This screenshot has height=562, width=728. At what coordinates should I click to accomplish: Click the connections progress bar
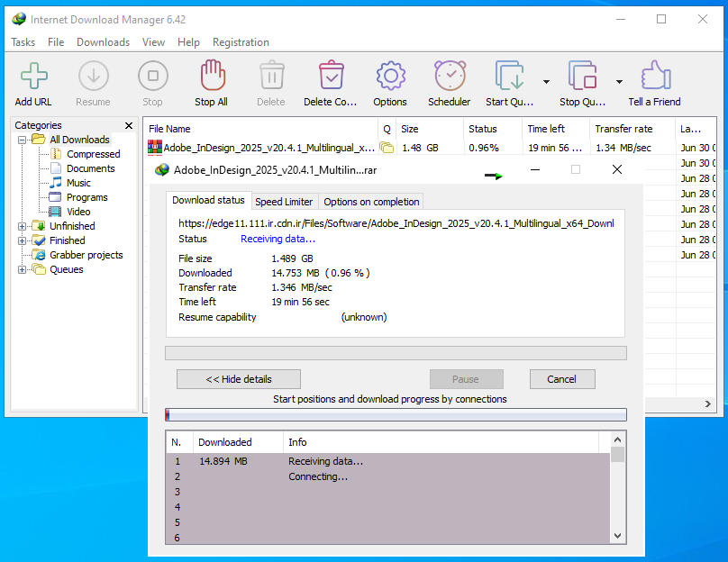point(396,414)
